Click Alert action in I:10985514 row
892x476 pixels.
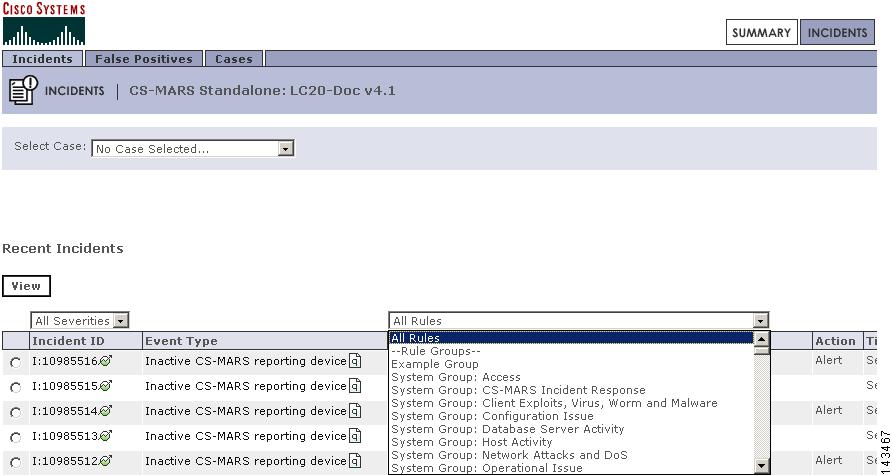pyautogui.click(x=828, y=410)
